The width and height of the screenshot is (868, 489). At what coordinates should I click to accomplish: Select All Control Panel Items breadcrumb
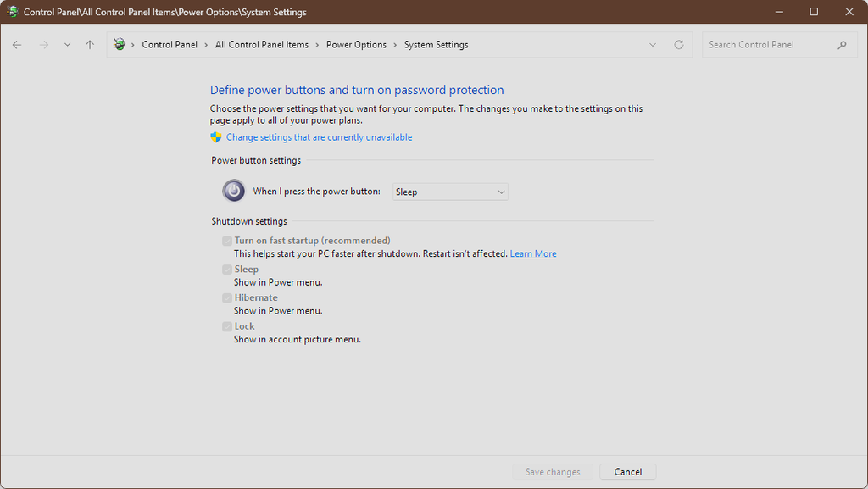coord(262,45)
